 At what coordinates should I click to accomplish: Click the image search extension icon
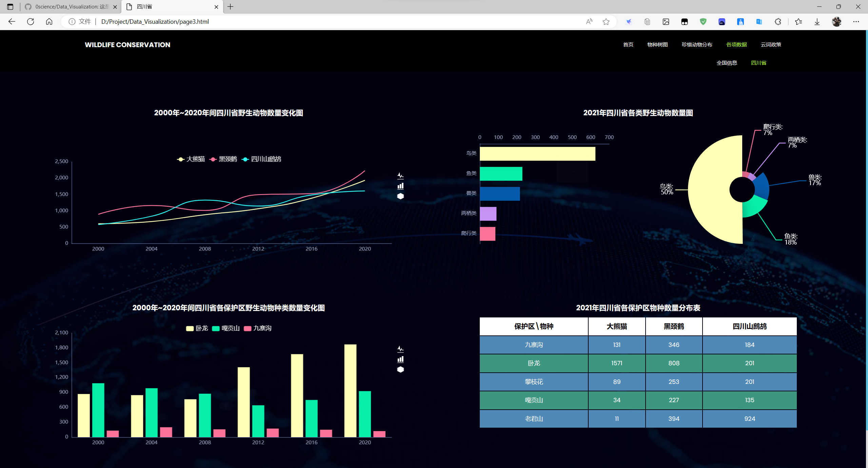(x=666, y=22)
